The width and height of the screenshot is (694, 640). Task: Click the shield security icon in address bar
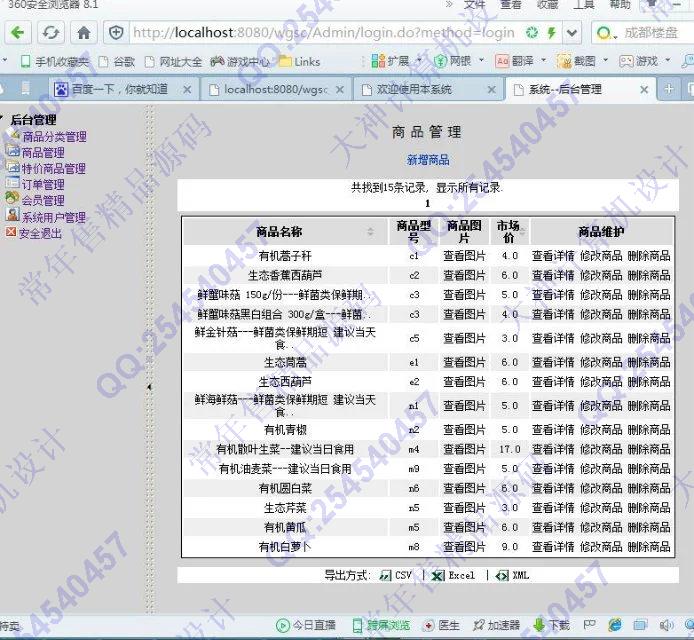[x=116, y=33]
